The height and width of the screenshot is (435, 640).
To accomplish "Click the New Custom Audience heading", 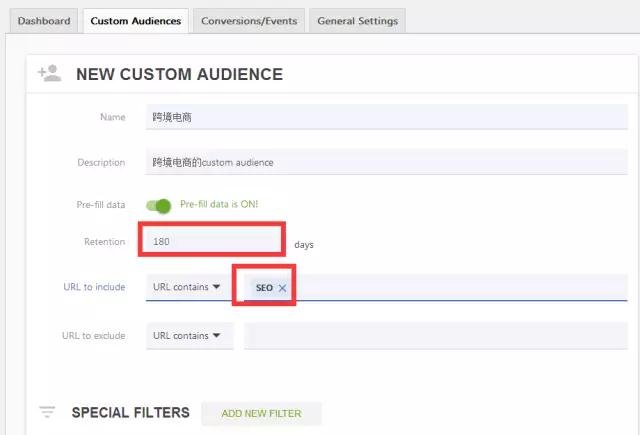I will tap(179, 74).
